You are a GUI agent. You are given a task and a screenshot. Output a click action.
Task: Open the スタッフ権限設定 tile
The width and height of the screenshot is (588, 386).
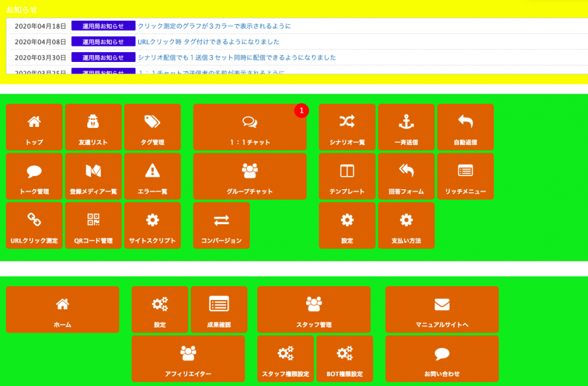click(286, 358)
